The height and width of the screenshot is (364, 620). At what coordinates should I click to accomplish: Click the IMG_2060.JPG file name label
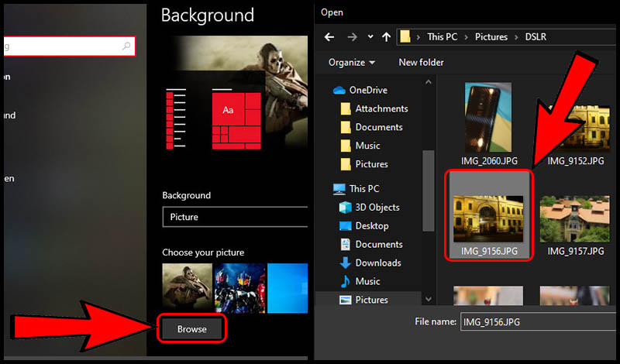(x=489, y=161)
